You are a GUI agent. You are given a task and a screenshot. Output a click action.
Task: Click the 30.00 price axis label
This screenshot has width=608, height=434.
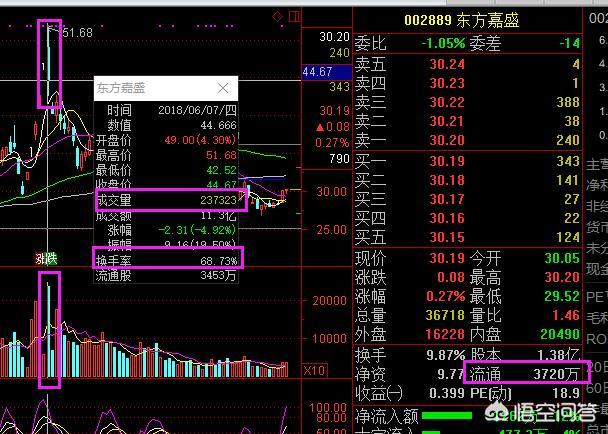coord(332,192)
